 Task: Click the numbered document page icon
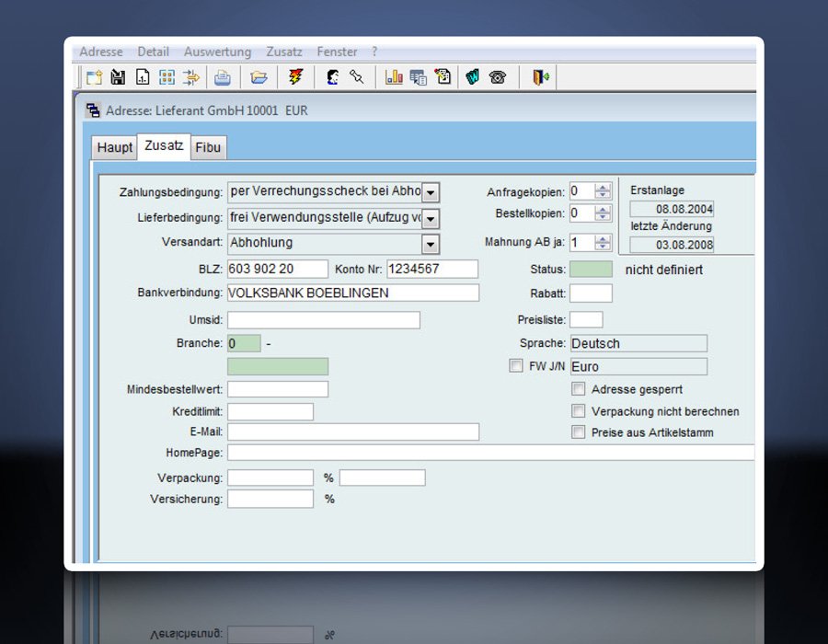[x=143, y=77]
